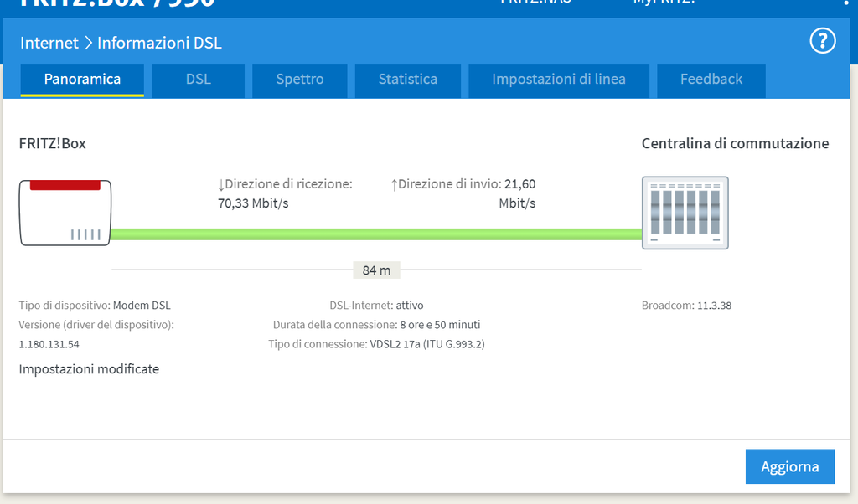Click the Versione (driver del dispositivo) label

[96, 325]
